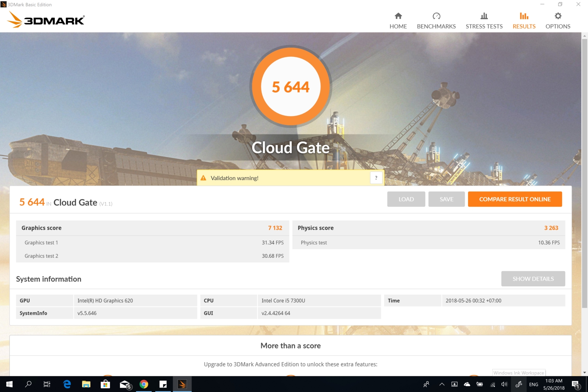Screen dimensions: 588x392
Task: Launch Microsoft Edge from taskbar
Action: point(67,384)
